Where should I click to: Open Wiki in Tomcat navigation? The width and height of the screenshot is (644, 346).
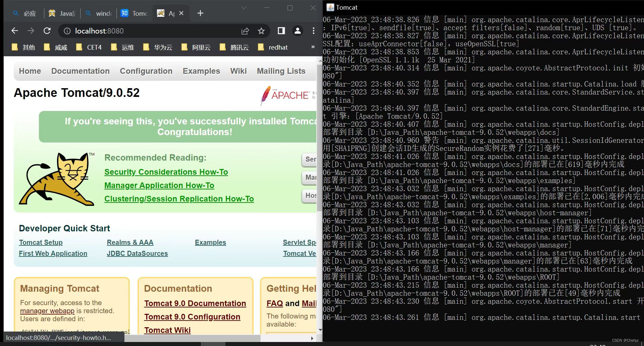click(x=238, y=71)
